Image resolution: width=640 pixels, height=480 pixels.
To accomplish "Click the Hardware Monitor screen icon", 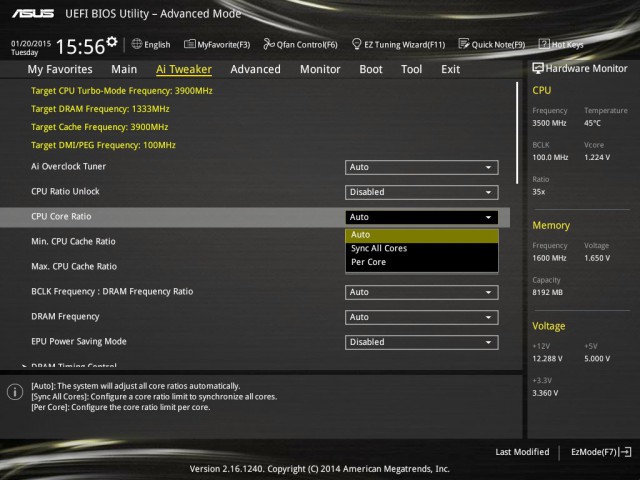I will click(538, 68).
